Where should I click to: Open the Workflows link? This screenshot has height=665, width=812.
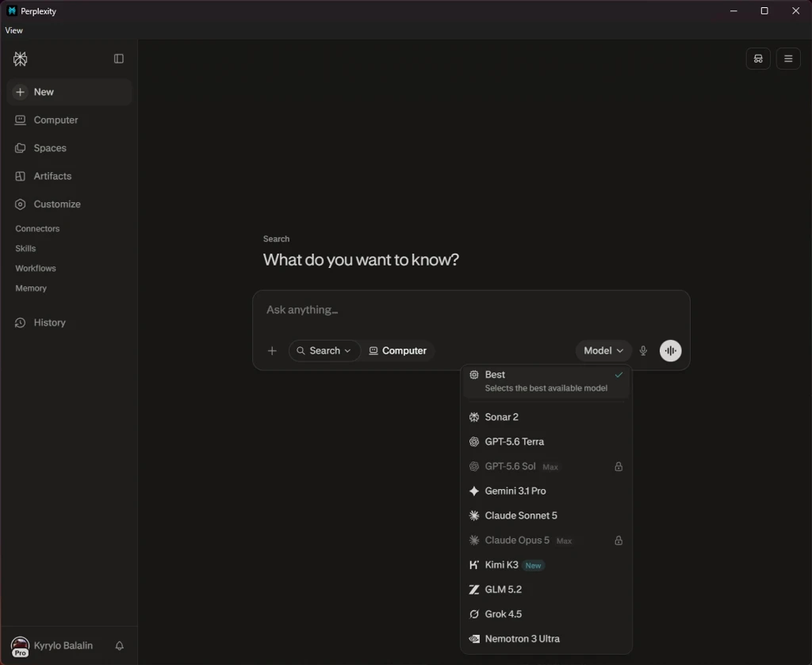click(36, 268)
